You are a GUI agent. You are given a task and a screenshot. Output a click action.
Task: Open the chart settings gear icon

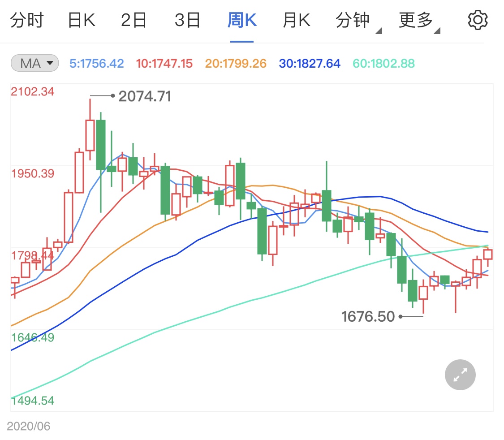477,21
